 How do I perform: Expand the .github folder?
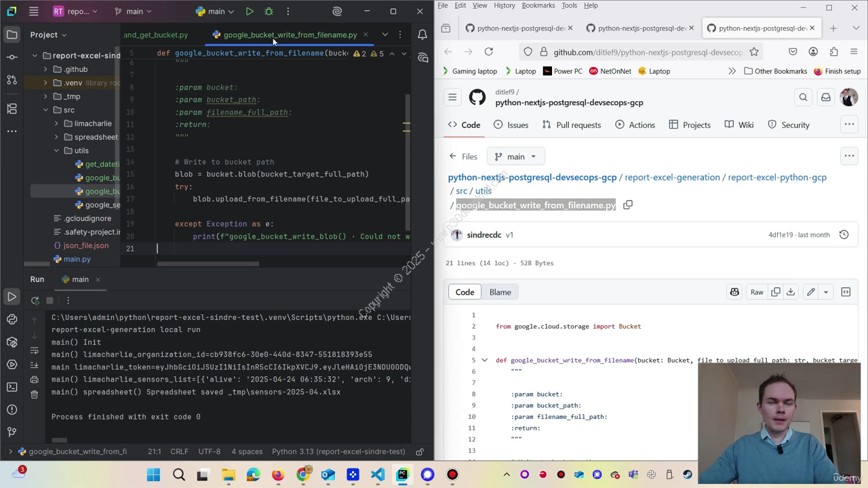click(x=45, y=69)
